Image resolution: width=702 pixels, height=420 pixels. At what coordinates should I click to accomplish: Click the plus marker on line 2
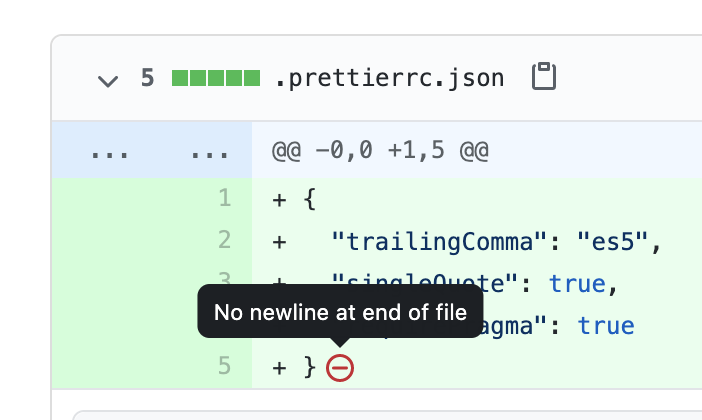click(x=279, y=242)
